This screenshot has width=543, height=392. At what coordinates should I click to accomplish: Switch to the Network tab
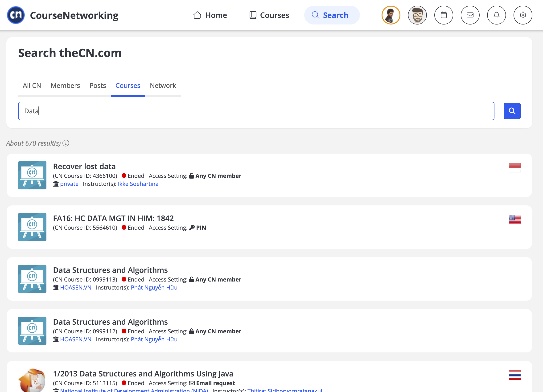[x=163, y=86]
